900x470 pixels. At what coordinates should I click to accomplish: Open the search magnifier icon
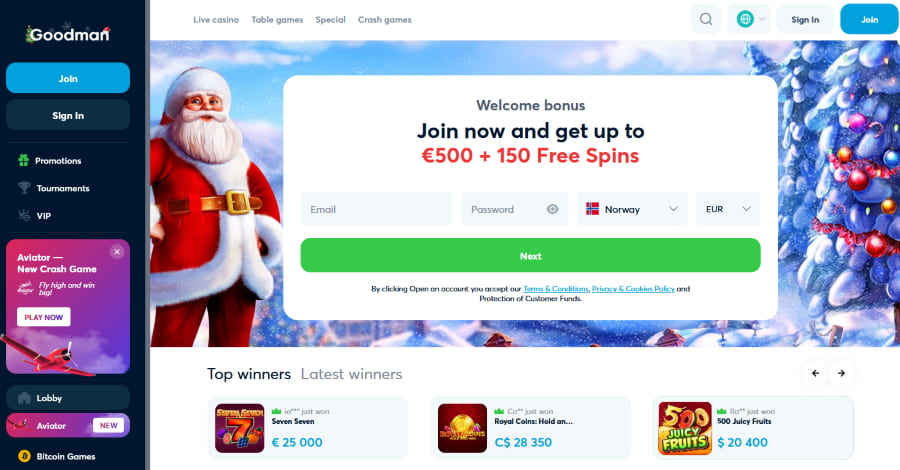tap(706, 20)
